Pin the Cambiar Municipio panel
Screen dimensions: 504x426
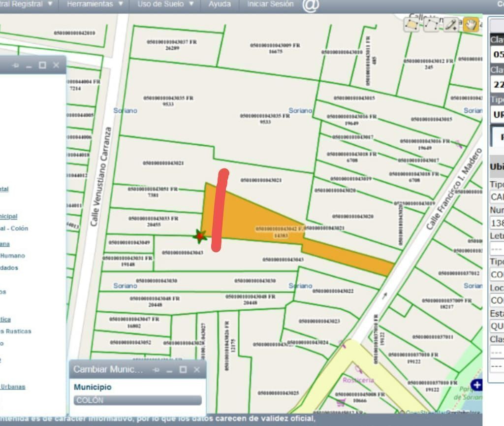tap(156, 370)
